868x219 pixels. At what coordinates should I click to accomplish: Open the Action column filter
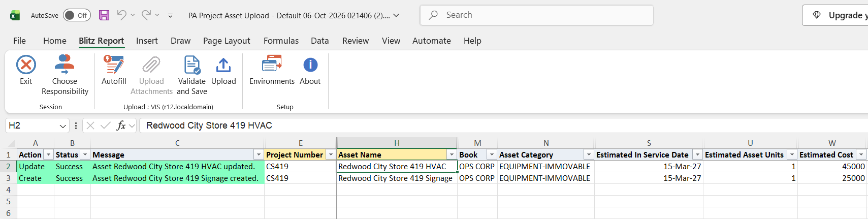(48, 154)
